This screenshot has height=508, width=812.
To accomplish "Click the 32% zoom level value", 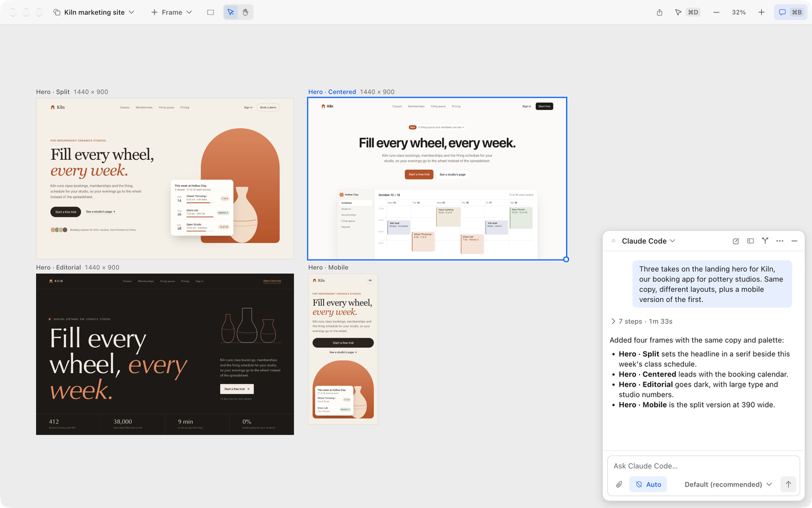I will pyautogui.click(x=739, y=12).
